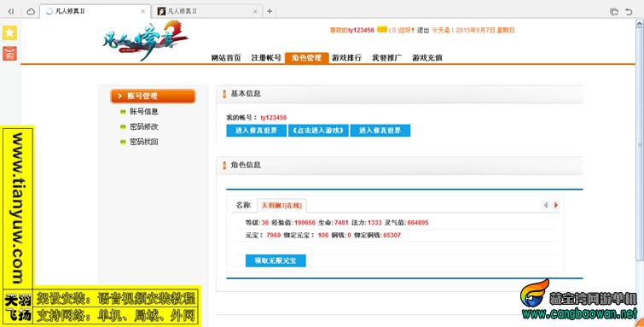Click the yellow star favorites icon
Viewport: 644px width, 327px height.
pyautogui.click(x=10, y=32)
